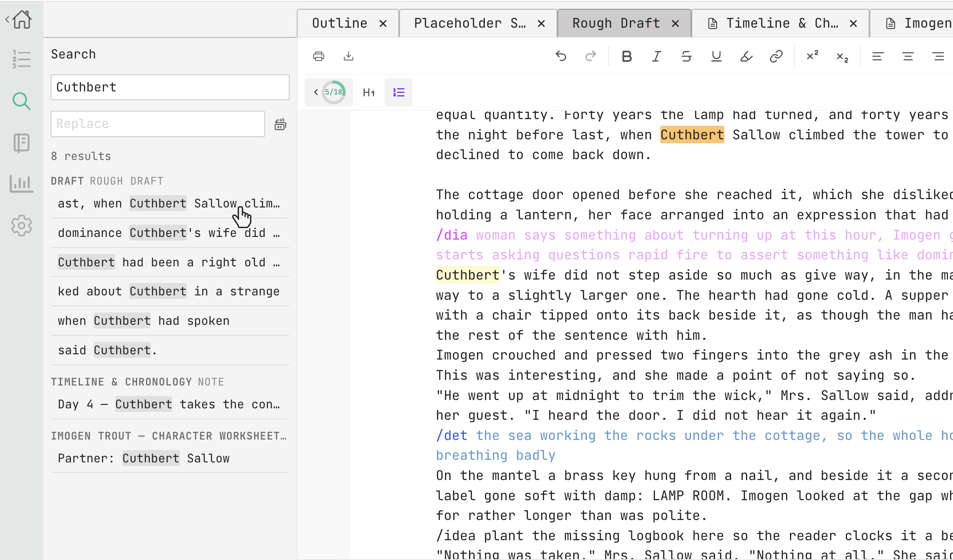This screenshot has width=953, height=560.
Task: Open result 'ast, when Cuthbert Sallow clim…'
Action: click(170, 204)
